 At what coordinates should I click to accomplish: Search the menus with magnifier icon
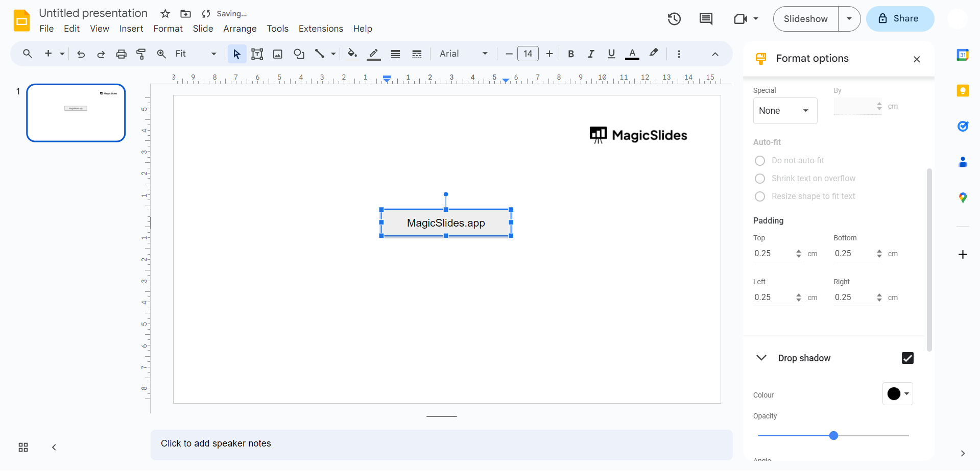28,54
